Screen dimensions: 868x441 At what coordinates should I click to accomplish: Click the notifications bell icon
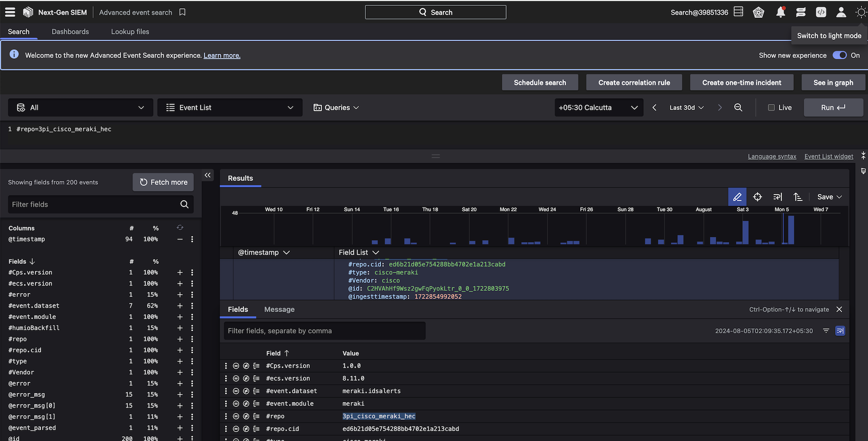pos(780,13)
